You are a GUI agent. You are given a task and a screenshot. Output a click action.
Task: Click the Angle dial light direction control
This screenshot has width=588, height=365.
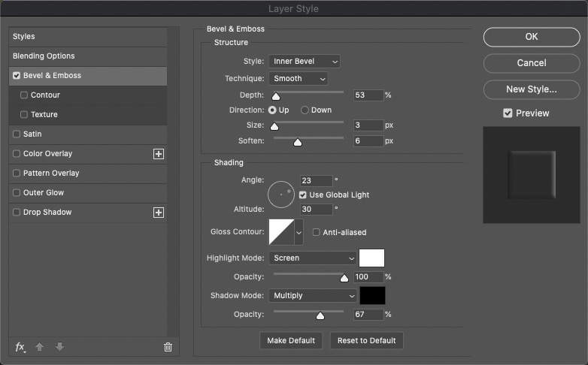tap(281, 195)
